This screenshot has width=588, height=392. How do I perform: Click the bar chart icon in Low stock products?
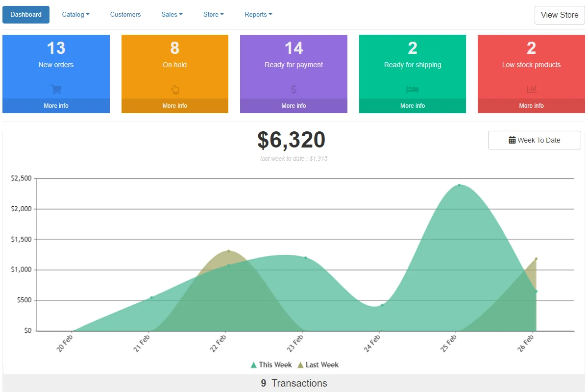(532, 89)
